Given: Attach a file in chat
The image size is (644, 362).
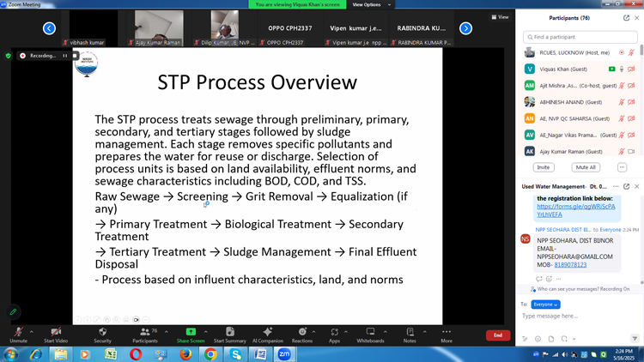Looking at the screenshot, I should coord(551,339).
